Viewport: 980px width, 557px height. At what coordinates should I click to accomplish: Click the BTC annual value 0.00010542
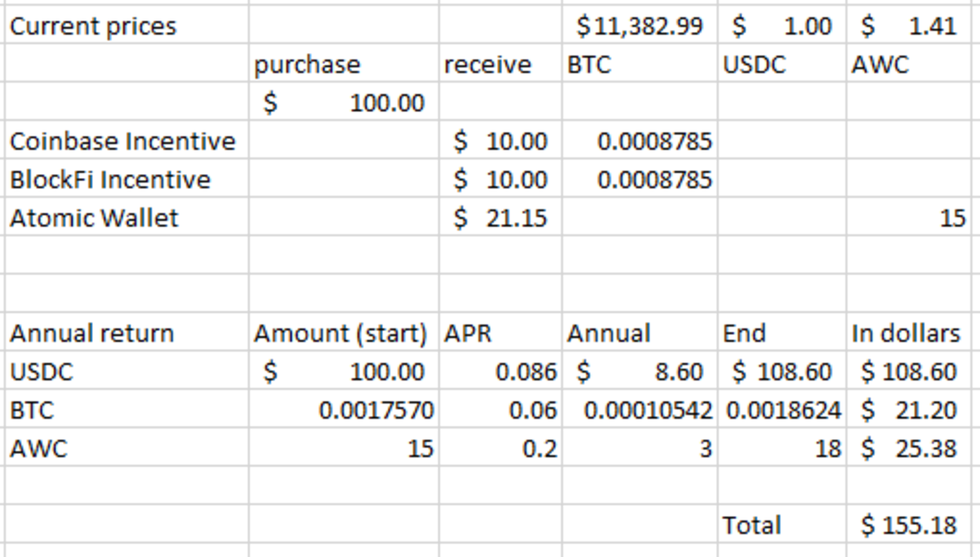pyautogui.click(x=648, y=411)
